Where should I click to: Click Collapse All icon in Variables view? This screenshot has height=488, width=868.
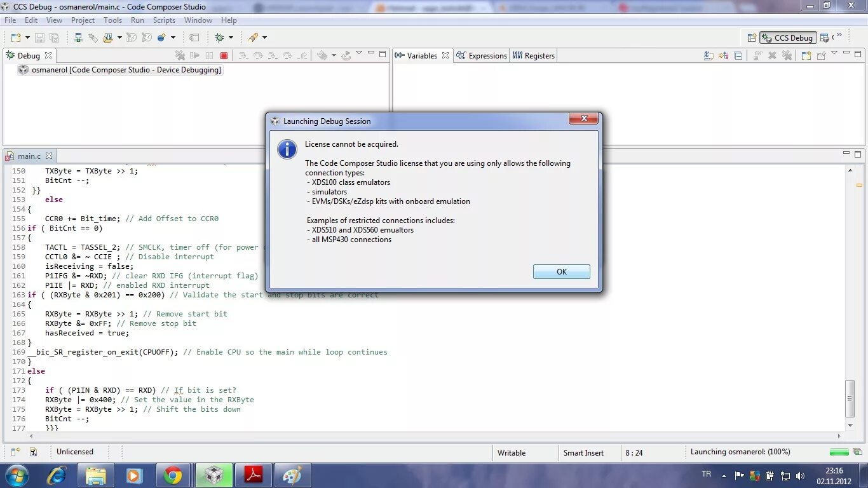coord(738,55)
